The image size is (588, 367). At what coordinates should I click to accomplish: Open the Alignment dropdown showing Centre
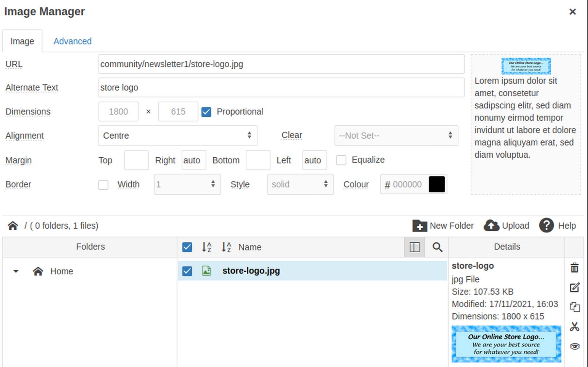[x=178, y=135]
